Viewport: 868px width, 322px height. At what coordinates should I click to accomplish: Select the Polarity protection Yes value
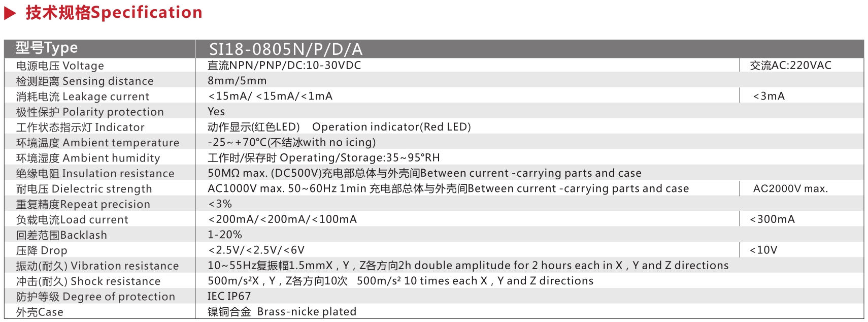[x=216, y=112]
